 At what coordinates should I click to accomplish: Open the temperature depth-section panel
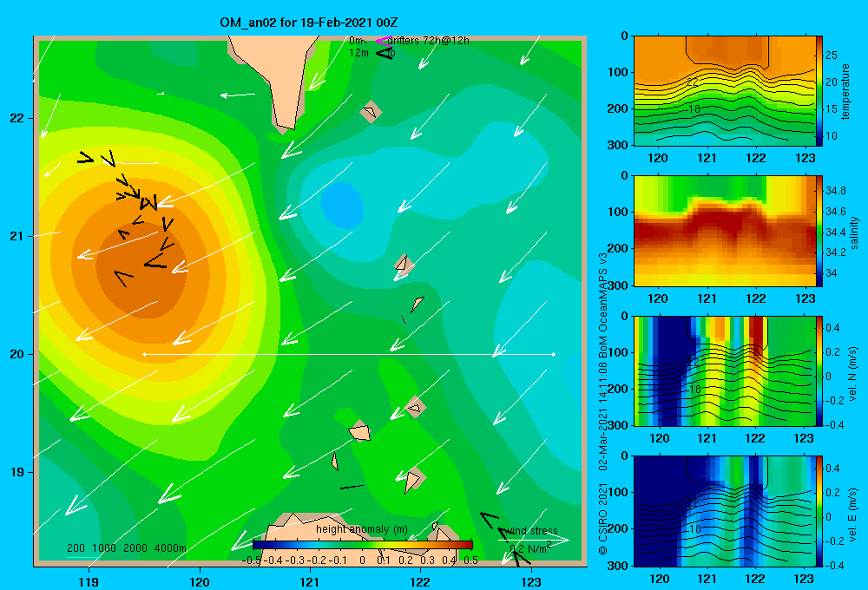(724, 91)
